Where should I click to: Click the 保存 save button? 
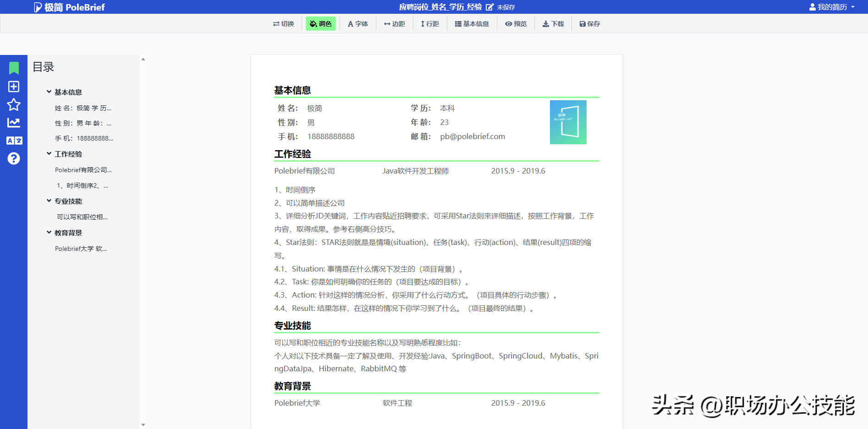pos(589,23)
